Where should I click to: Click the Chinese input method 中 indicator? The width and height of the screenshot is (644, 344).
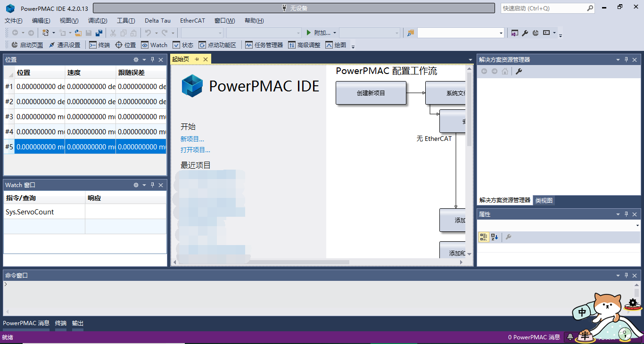click(582, 312)
